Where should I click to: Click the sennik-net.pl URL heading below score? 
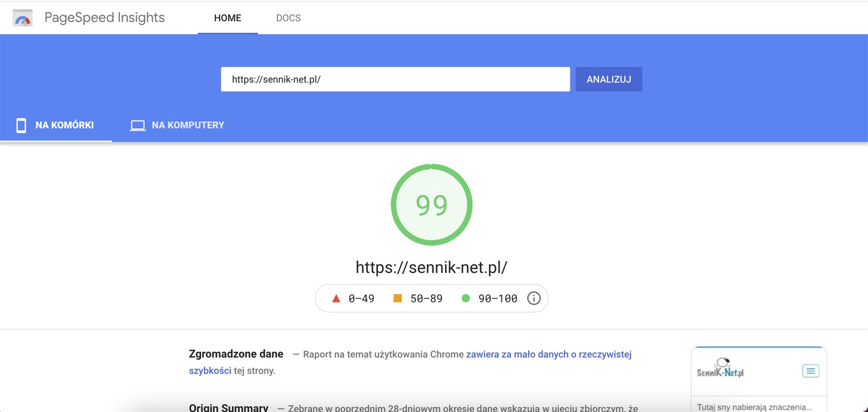point(431,267)
